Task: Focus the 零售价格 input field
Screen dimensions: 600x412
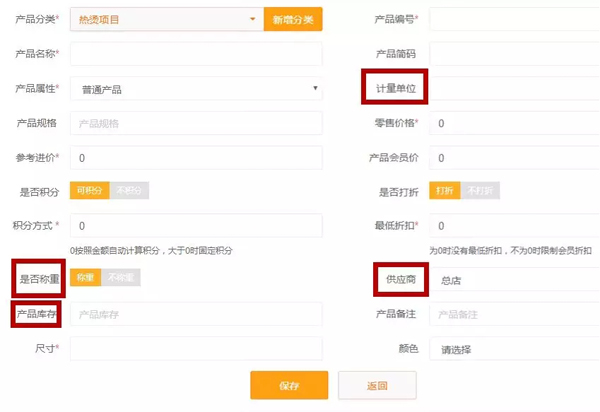Action: click(x=515, y=123)
